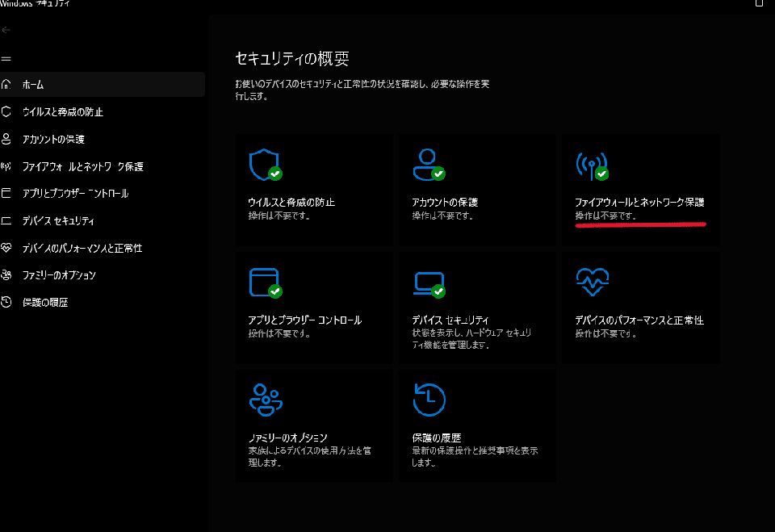Image resolution: width=775 pixels, height=532 pixels.
Task: Click the overview description paragraph under the heading
Action: point(362,90)
